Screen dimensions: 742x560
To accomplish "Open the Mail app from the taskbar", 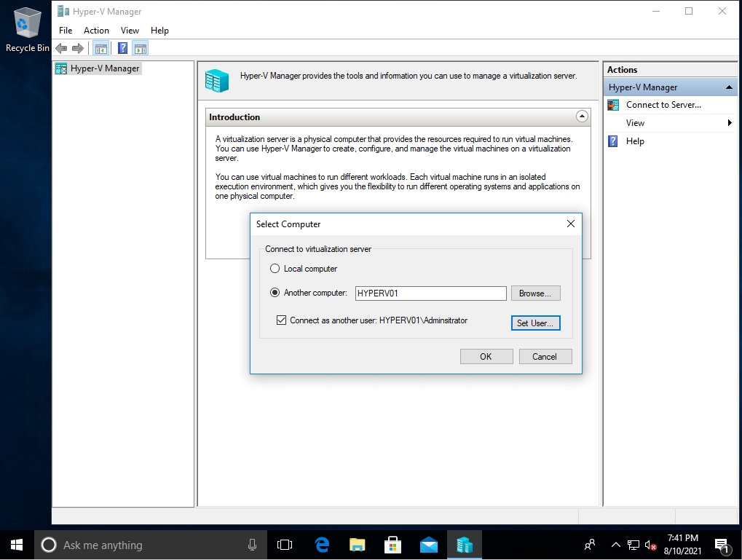I will tap(429, 545).
